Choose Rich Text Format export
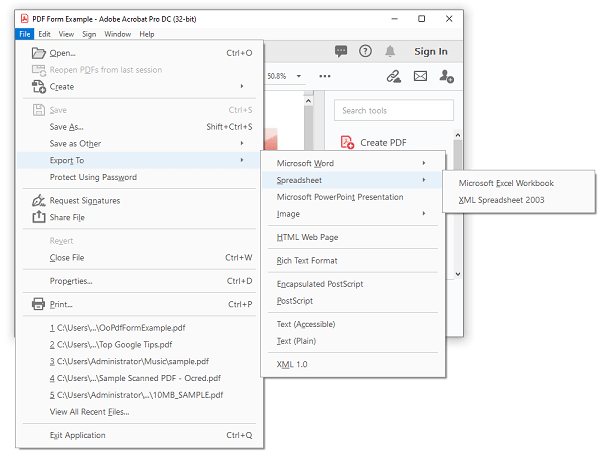This screenshot has width=600, height=453. point(353,261)
